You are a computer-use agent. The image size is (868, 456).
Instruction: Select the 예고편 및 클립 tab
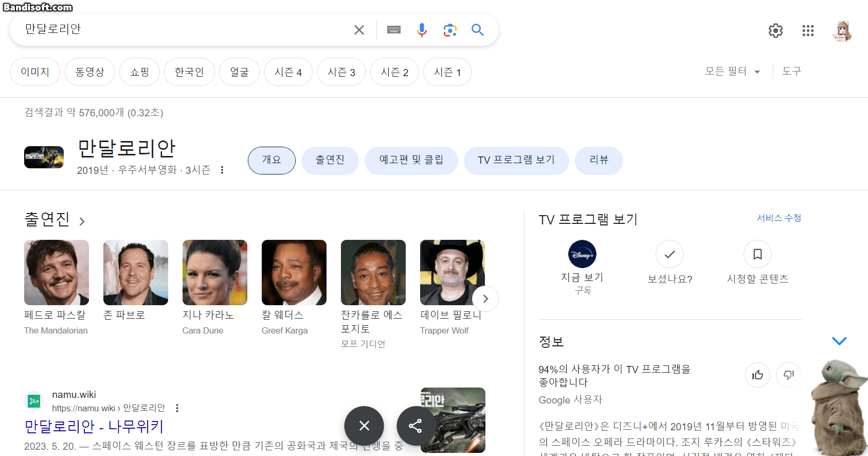tap(411, 160)
